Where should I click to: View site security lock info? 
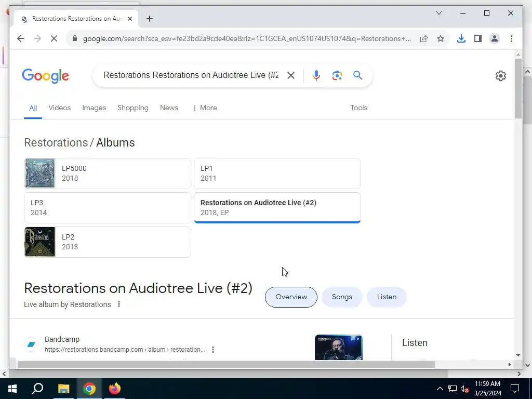click(x=75, y=38)
